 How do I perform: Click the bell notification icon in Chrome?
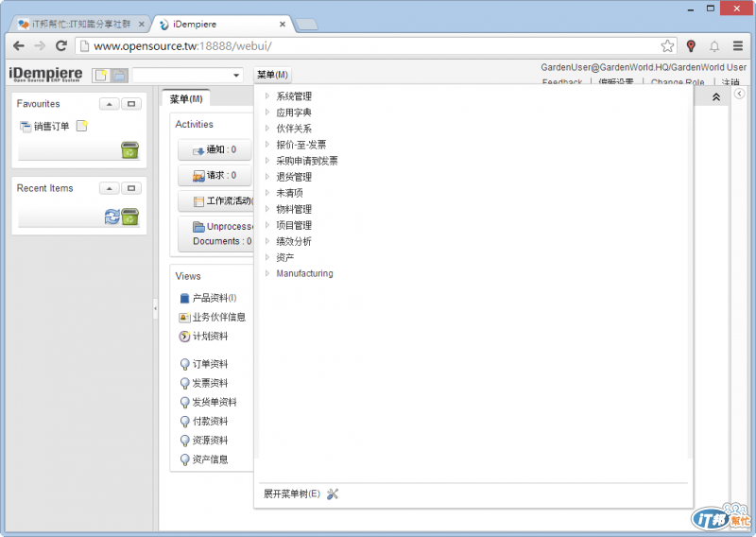714,46
